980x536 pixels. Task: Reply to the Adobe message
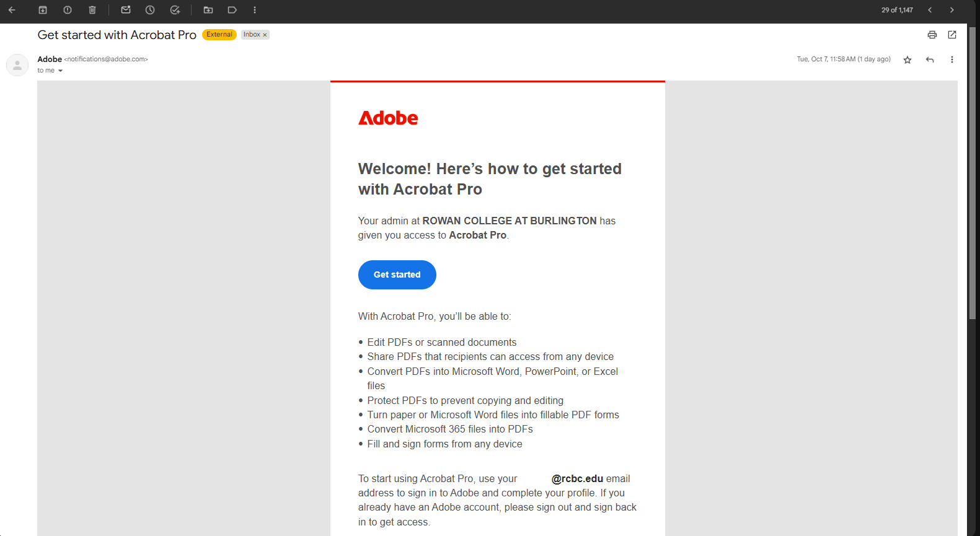930,59
